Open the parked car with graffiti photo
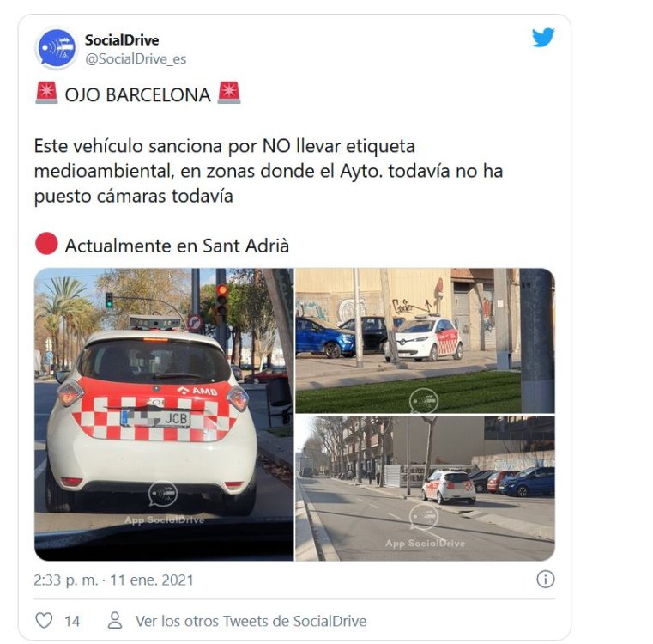Screen dimensions: 653x644 [x=426, y=341]
